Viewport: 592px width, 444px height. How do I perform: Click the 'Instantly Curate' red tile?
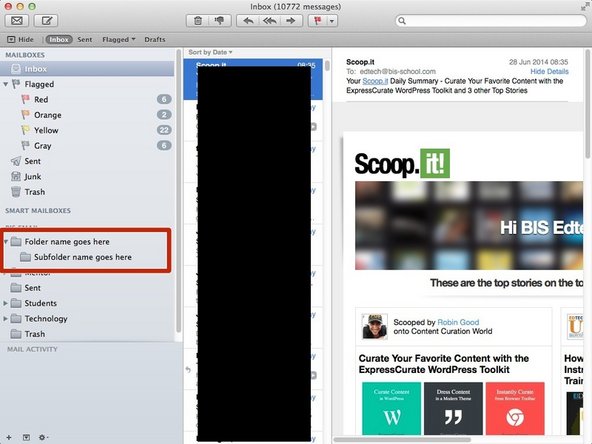coord(515,408)
